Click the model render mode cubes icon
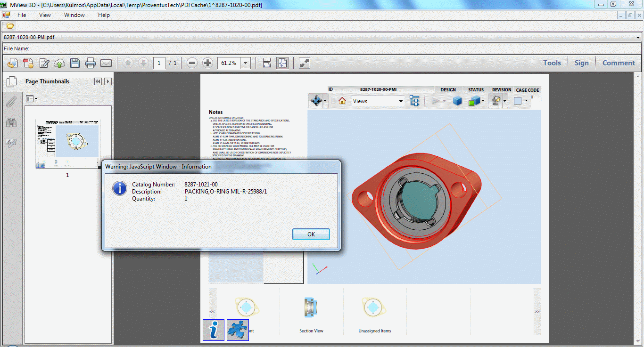 (474, 101)
